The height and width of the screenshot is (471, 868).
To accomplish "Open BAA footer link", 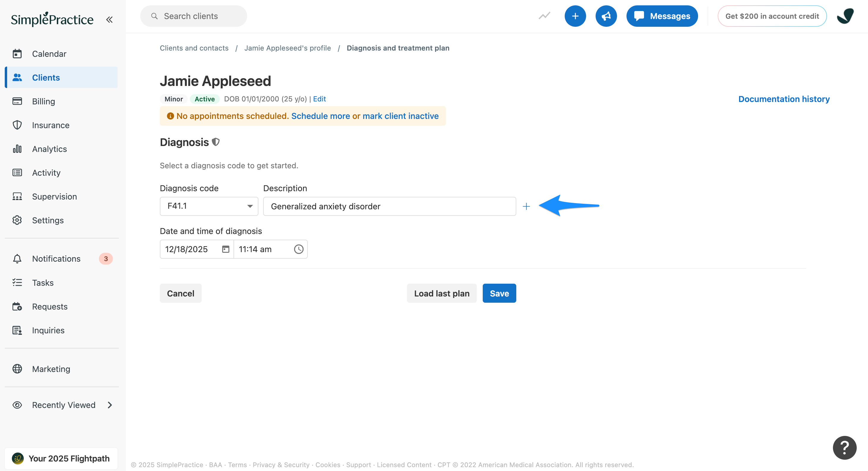I will [216, 464].
